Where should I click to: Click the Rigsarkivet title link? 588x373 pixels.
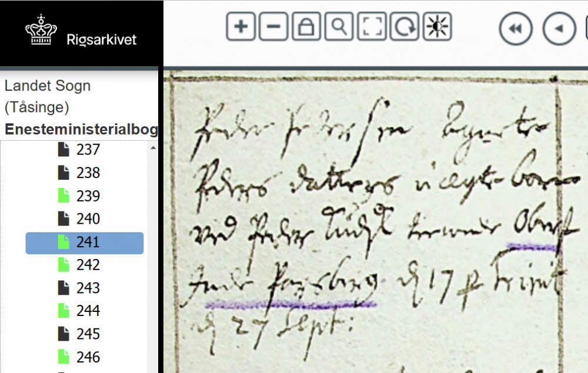click(x=102, y=40)
